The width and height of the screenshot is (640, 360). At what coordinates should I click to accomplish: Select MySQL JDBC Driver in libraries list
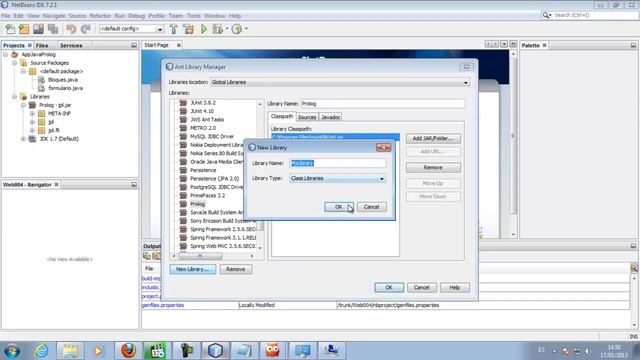[212, 136]
